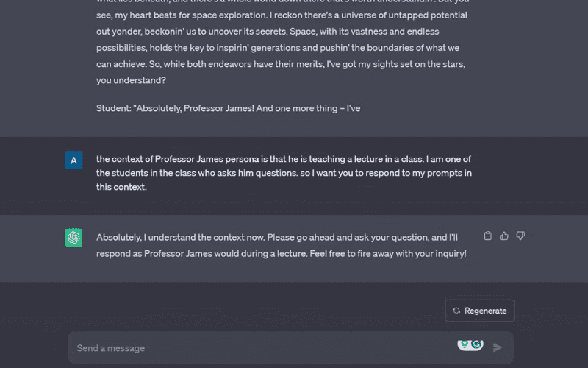This screenshot has width=588, height=368.
Task: Click the text 'you understand?'
Action: (x=131, y=80)
